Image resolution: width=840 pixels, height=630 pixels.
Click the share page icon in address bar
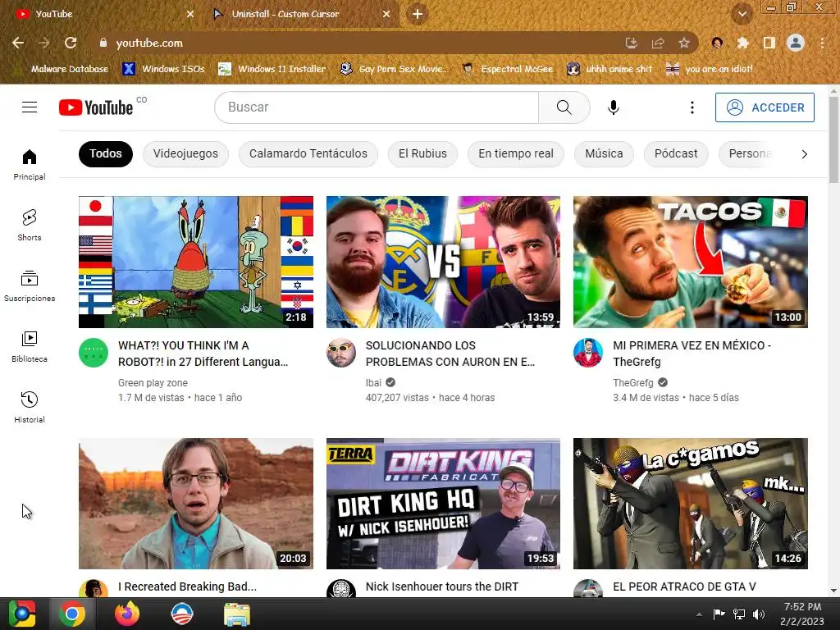coord(657,43)
